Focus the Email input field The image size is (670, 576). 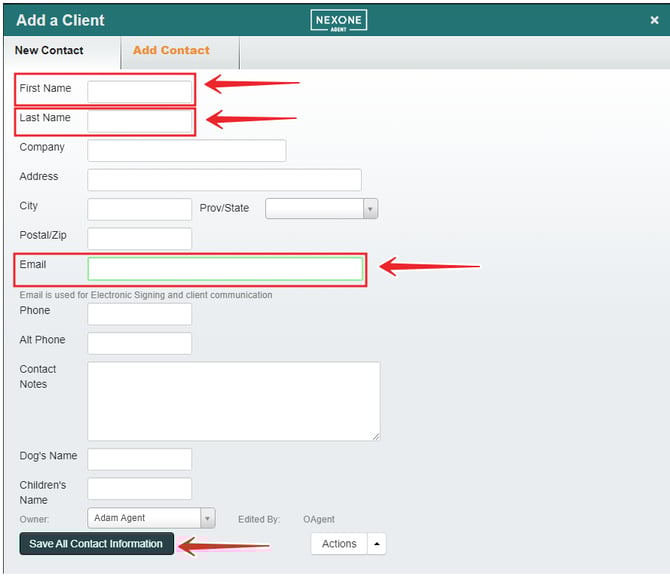pos(224,268)
